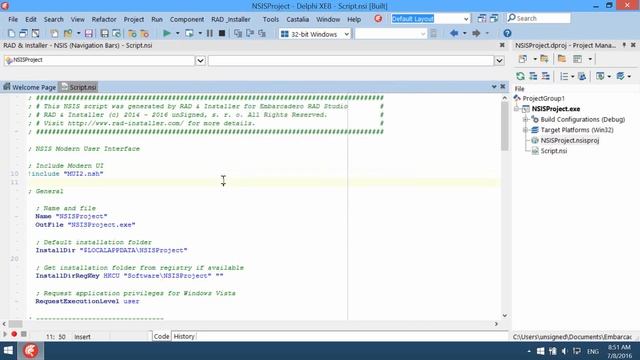640x360 pixels.
Task: Expand Target Platforms (Win32) node
Action: pyautogui.click(x=526, y=130)
